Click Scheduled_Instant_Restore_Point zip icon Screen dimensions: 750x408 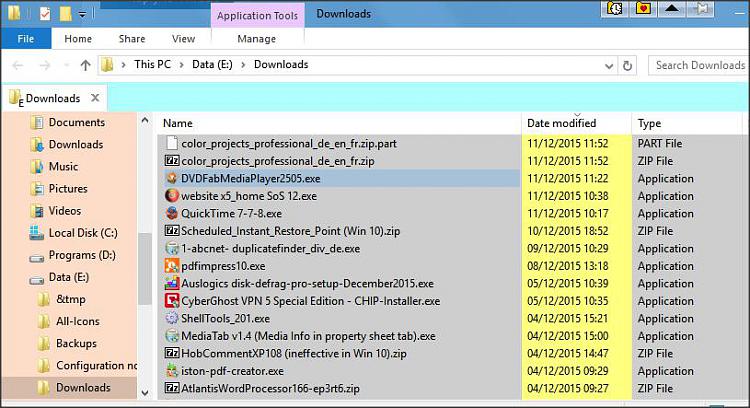(172, 231)
